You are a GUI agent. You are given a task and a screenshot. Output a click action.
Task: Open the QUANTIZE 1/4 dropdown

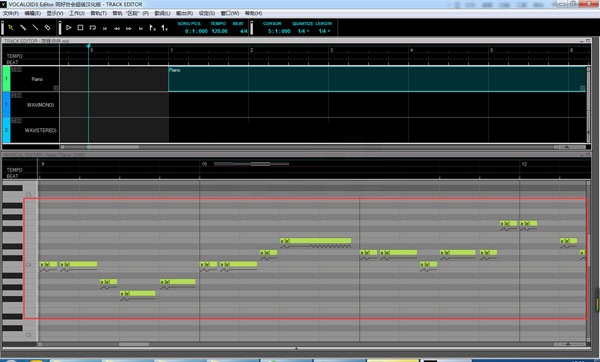(x=303, y=31)
